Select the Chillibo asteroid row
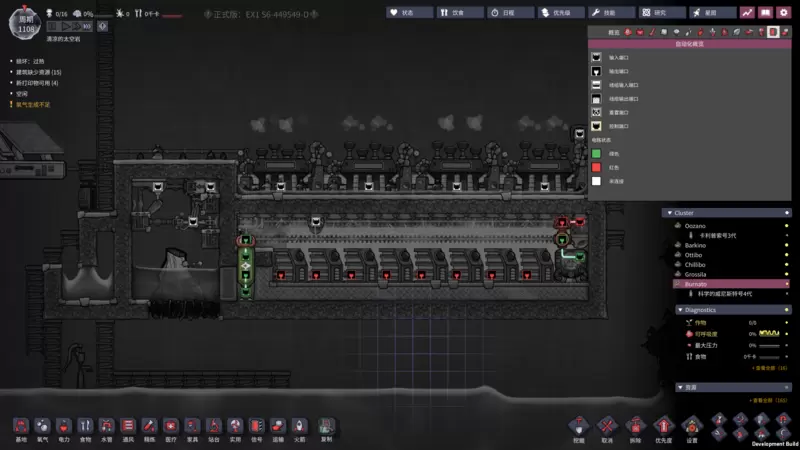The image size is (800, 450). tap(731, 265)
